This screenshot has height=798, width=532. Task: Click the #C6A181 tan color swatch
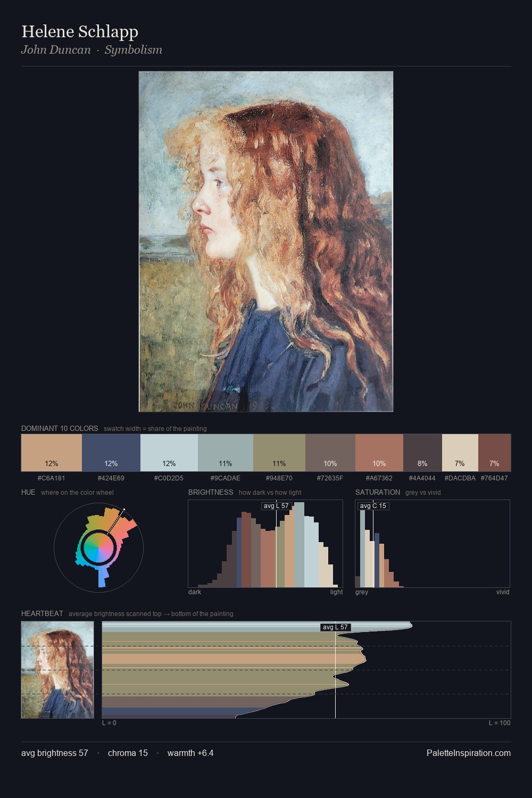pos(52,453)
